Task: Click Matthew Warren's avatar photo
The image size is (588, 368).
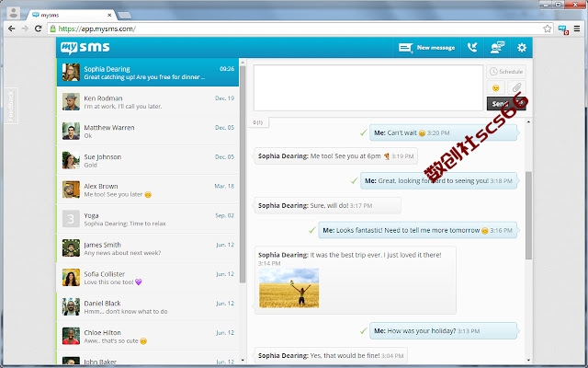Action: 71,131
